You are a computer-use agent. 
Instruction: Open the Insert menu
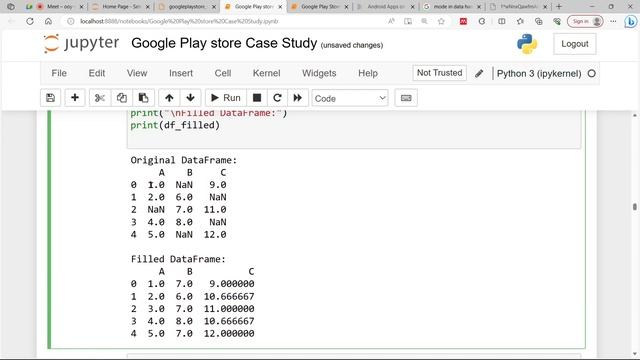(x=181, y=73)
